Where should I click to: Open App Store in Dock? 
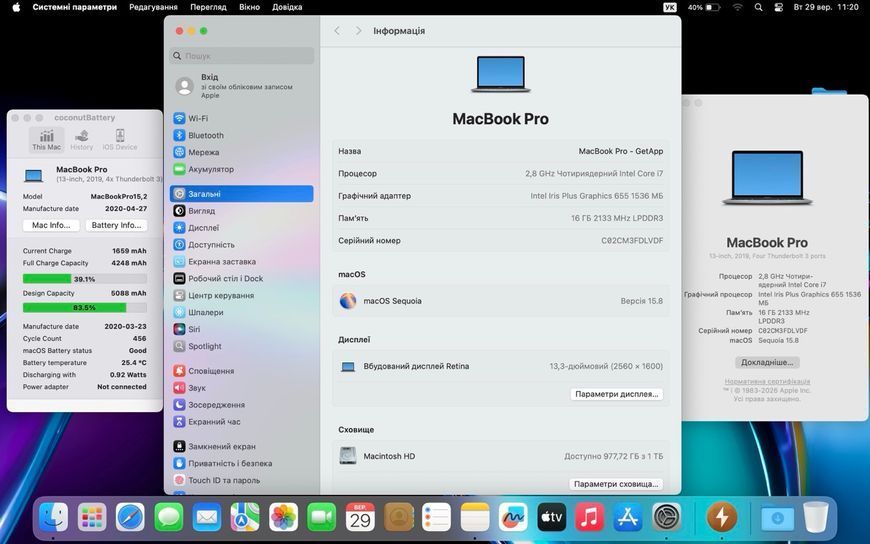pos(628,517)
